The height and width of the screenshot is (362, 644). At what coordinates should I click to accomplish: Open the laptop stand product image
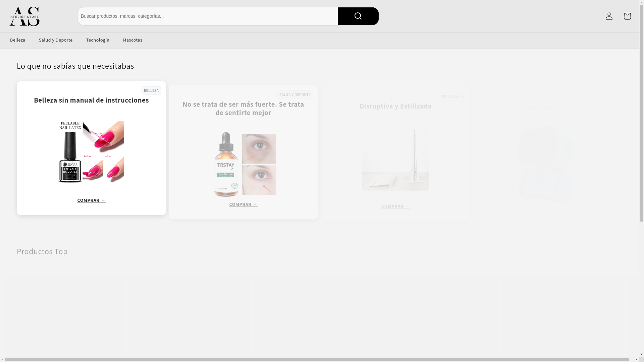[396, 157]
